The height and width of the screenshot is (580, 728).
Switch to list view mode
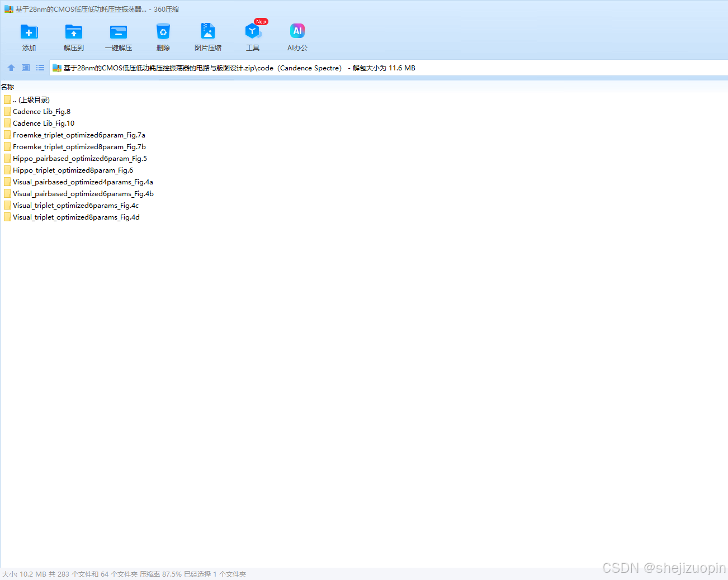(40, 68)
